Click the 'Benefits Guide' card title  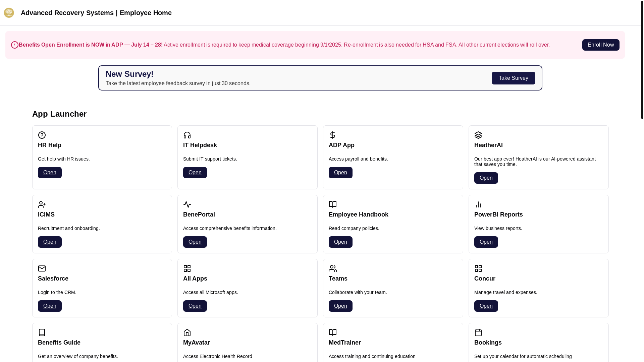coord(59,343)
